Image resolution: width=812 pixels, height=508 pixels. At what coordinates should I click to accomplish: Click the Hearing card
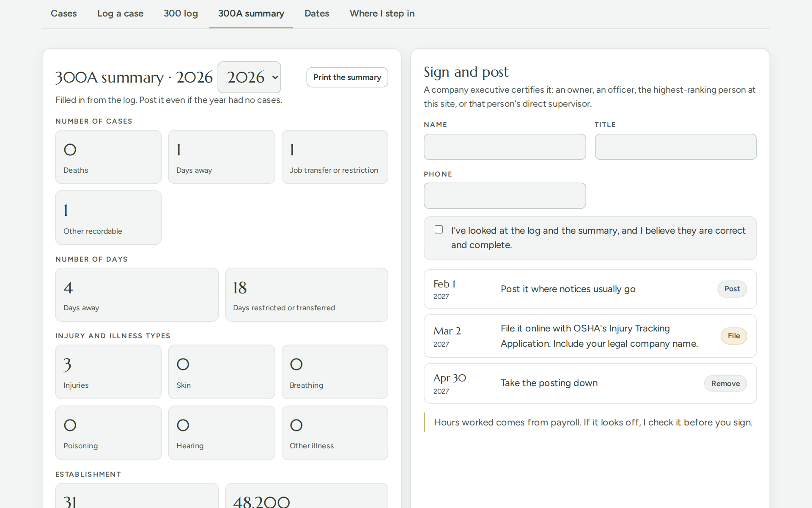pyautogui.click(x=222, y=433)
